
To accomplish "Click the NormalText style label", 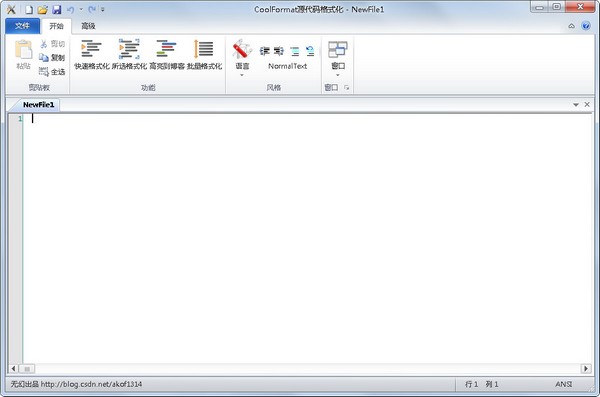I will tap(287, 66).
